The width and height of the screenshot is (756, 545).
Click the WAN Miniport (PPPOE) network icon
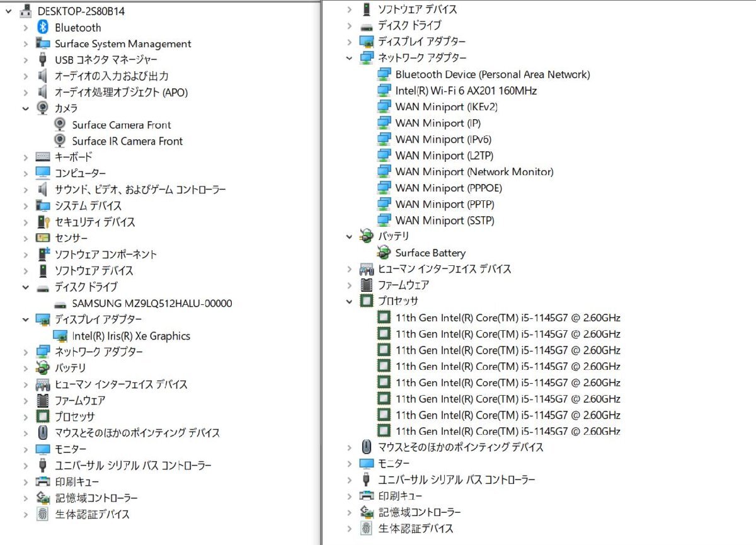[384, 188]
